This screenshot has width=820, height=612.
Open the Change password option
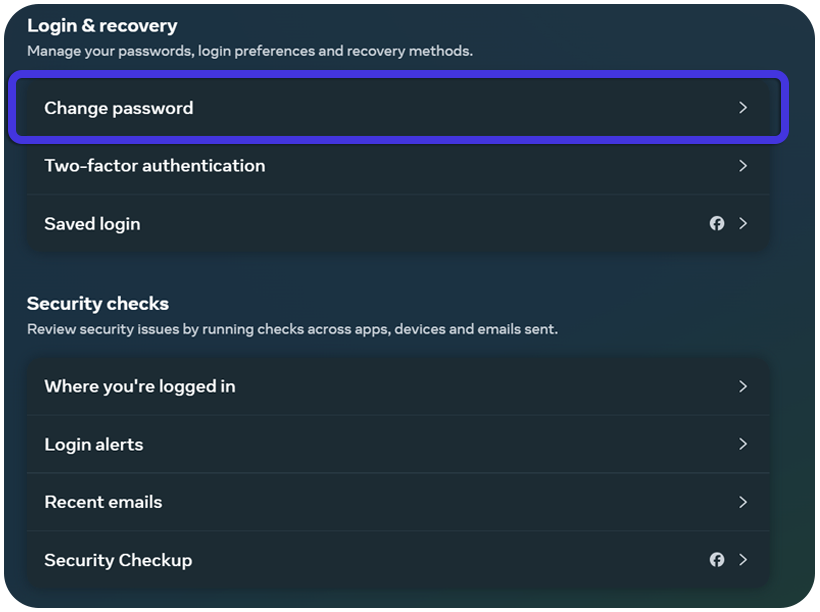tap(119, 108)
